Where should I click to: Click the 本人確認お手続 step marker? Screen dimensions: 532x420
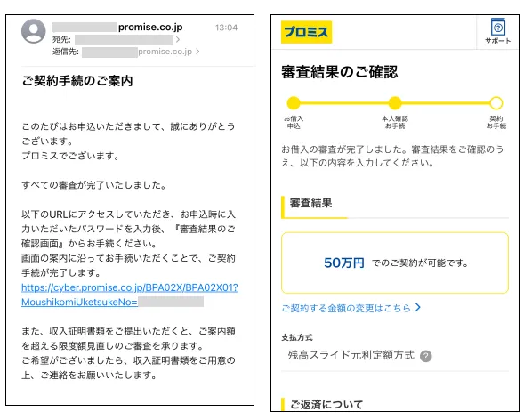pos(395,103)
